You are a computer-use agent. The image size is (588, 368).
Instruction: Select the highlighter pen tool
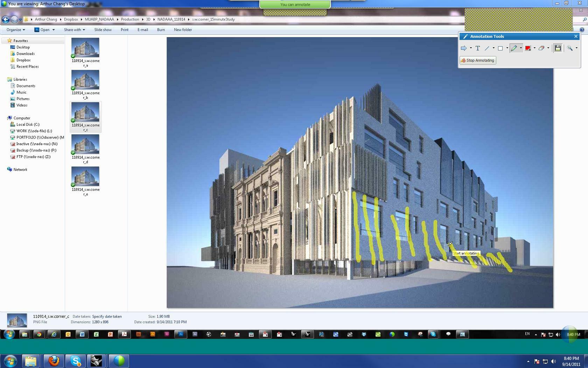[514, 48]
